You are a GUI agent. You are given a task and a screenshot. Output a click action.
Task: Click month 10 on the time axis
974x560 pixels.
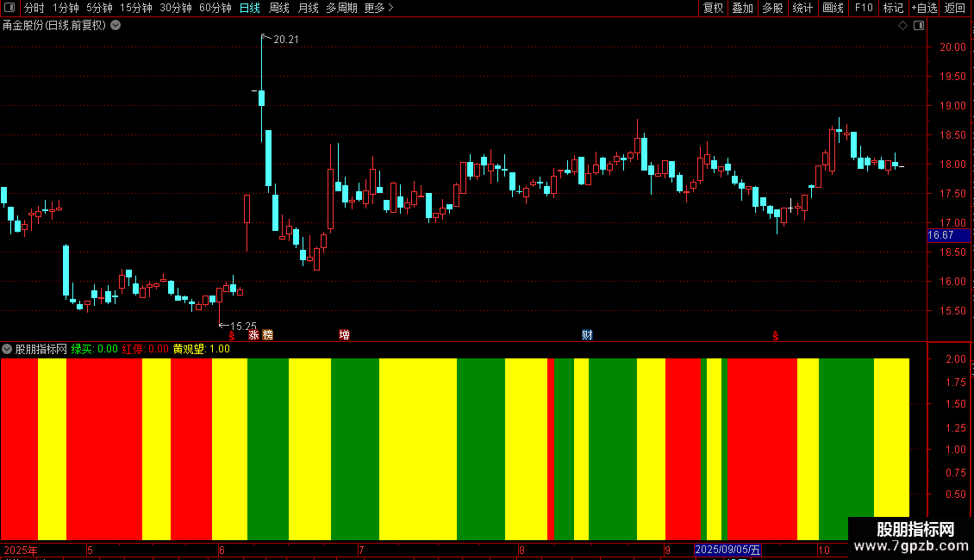point(824,550)
